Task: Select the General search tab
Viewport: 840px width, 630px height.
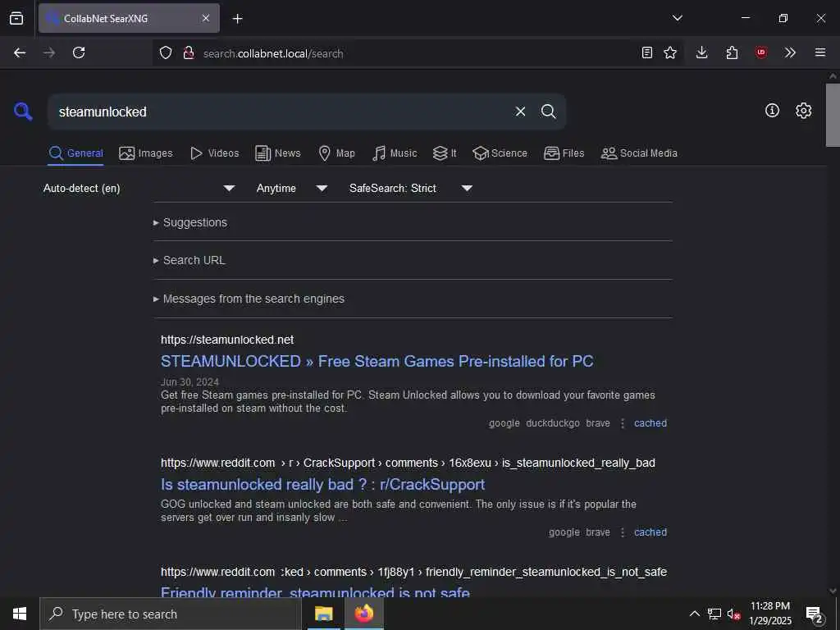Action: pyautogui.click(x=75, y=153)
